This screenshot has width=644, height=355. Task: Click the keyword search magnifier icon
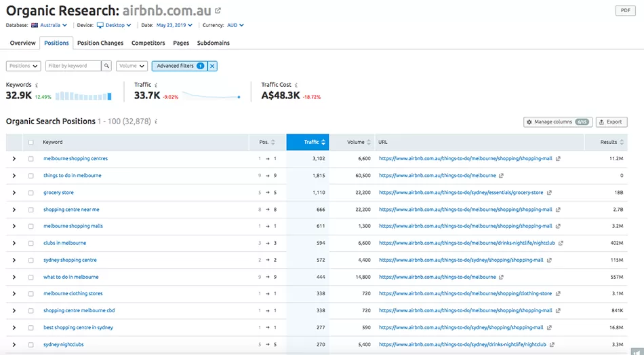(x=106, y=66)
